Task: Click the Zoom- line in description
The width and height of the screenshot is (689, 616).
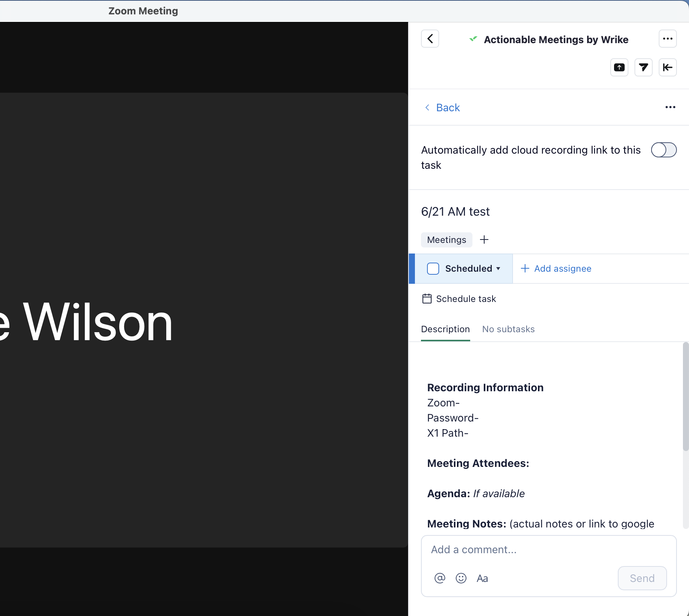Action: coord(443,403)
